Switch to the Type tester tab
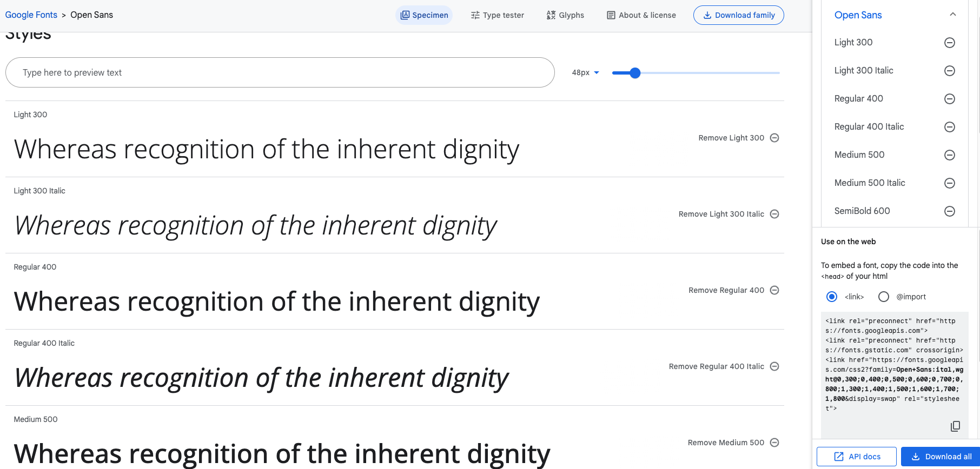The width and height of the screenshot is (980, 469). 497,15
